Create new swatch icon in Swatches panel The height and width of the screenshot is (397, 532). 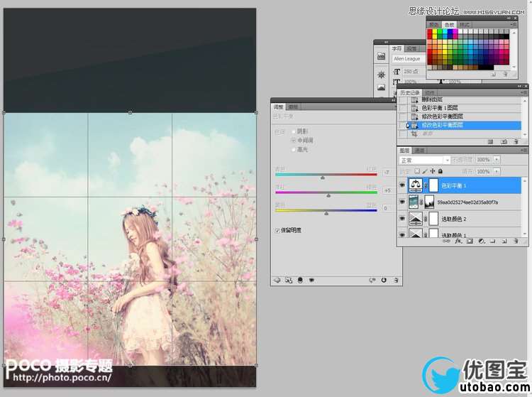pyautogui.click(x=493, y=74)
